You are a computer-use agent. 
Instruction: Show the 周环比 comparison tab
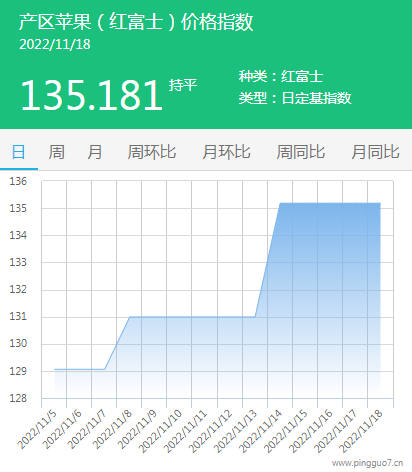click(152, 152)
